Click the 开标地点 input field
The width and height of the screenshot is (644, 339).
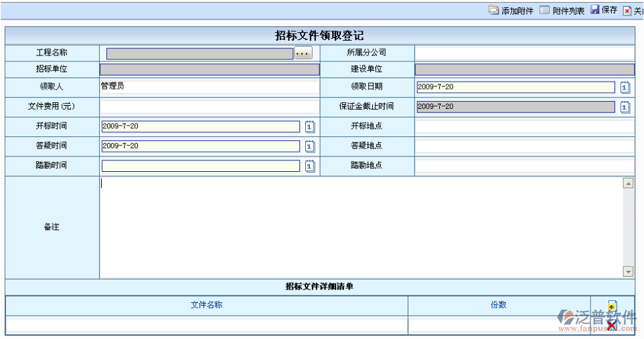pos(524,126)
